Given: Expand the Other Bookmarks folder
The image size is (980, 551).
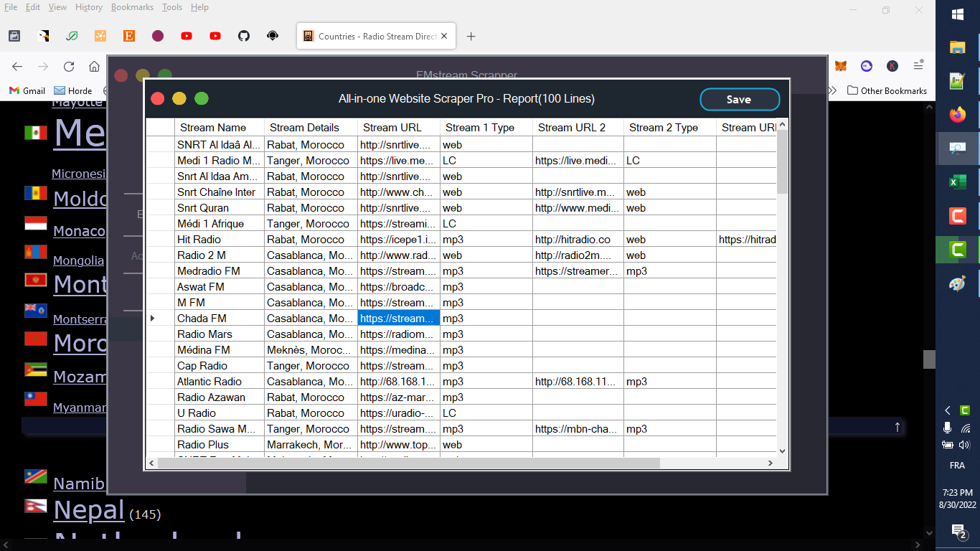Looking at the screenshot, I should point(886,90).
